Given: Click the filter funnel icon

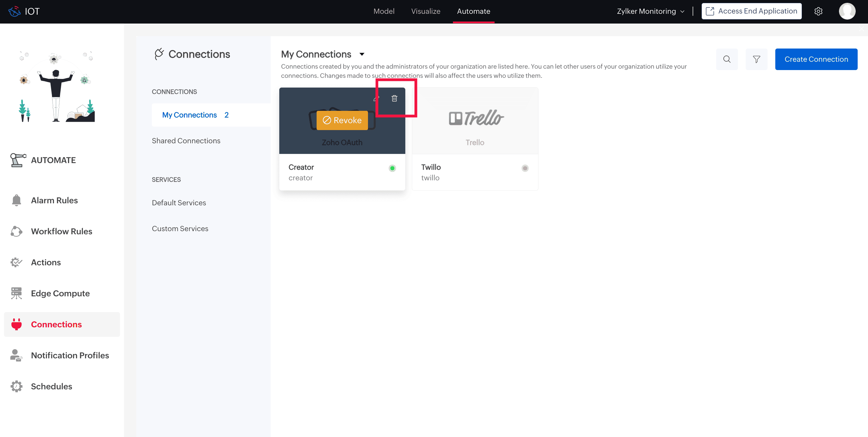Looking at the screenshot, I should coord(756,59).
